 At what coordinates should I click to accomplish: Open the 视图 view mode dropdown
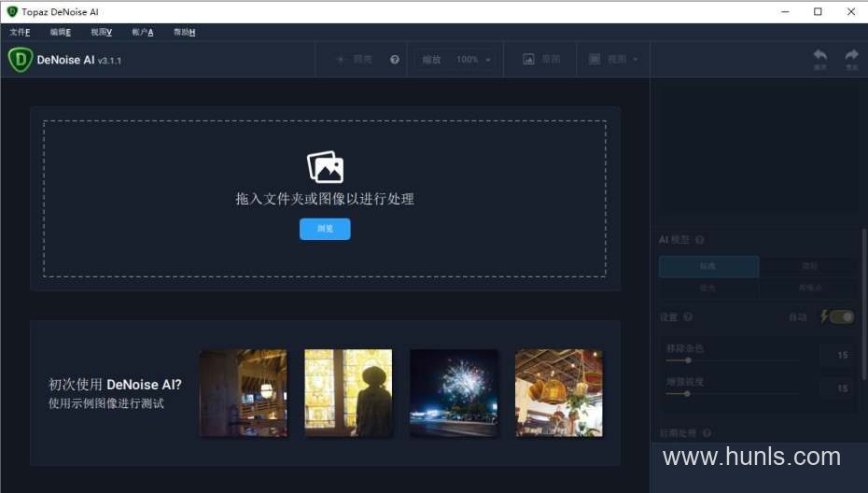pyautogui.click(x=613, y=59)
